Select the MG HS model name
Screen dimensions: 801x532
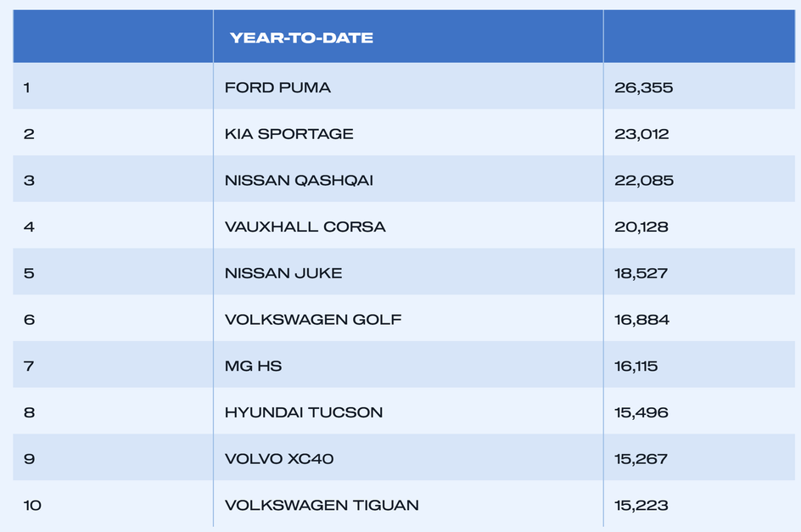(254, 367)
